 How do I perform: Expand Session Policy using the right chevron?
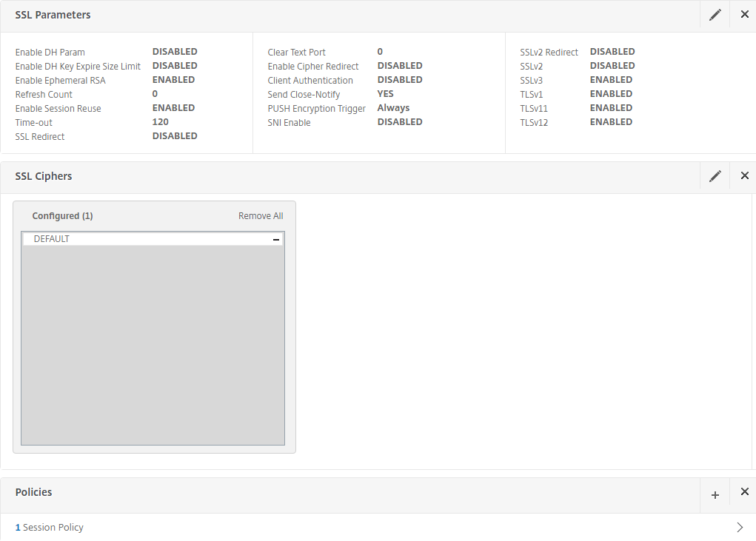click(x=740, y=528)
